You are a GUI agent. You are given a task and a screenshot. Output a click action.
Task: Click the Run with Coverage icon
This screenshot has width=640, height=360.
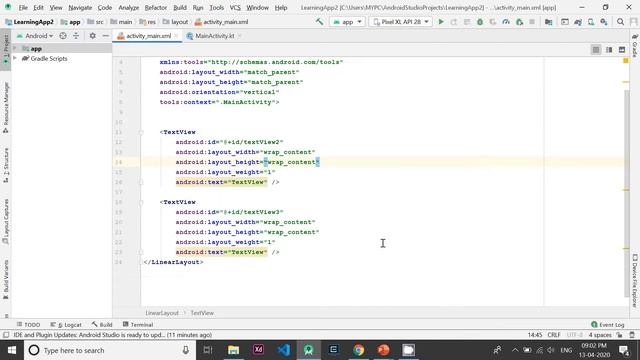493,22
